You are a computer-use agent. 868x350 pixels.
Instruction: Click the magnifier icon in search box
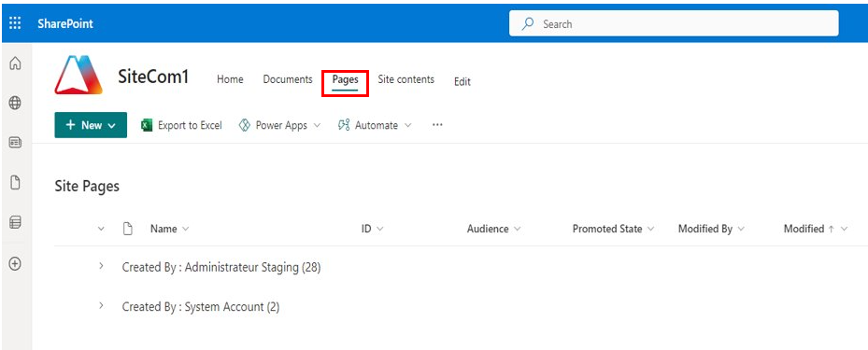(528, 23)
